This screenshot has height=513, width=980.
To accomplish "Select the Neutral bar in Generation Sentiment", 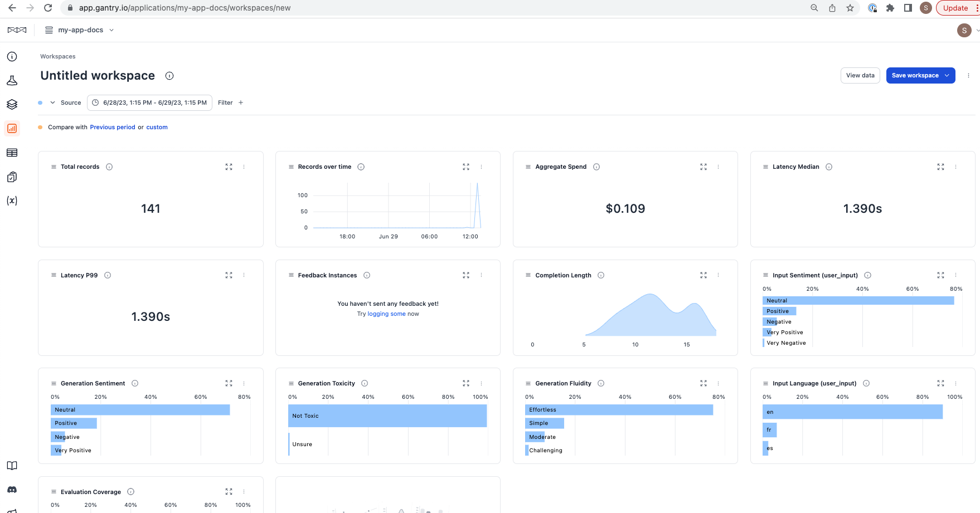I will click(x=140, y=410).
